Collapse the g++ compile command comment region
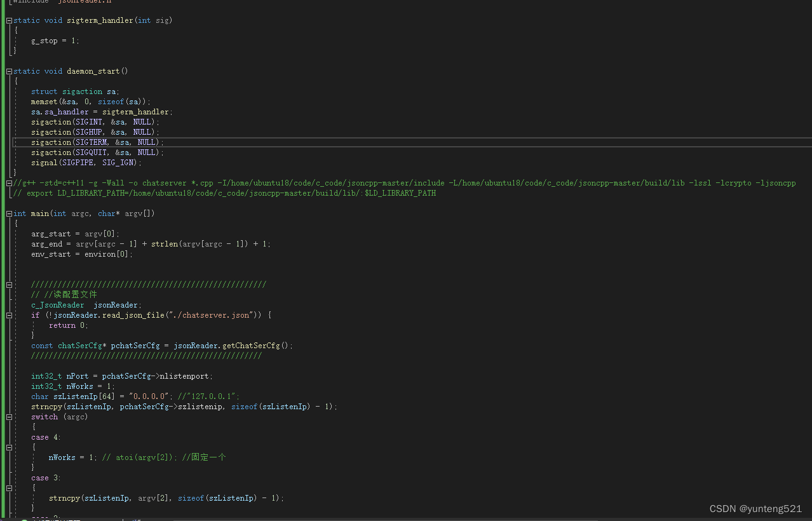Viewport: 812px width, 521px height. coord(8,182)
